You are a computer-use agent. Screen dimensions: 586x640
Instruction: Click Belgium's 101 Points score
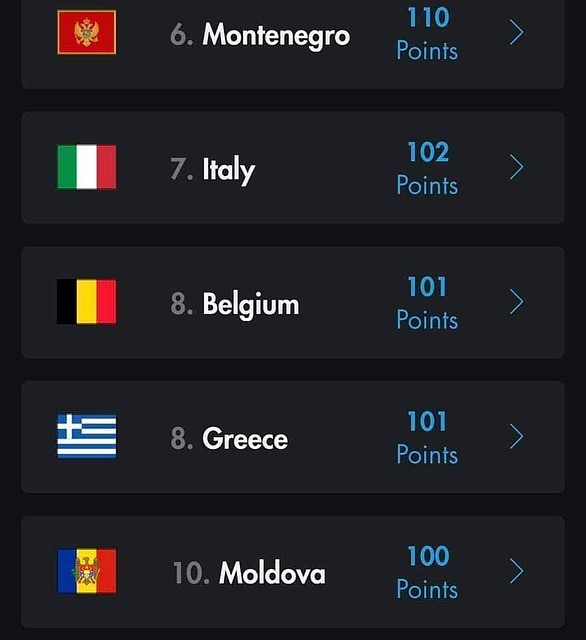coord(427,303)
